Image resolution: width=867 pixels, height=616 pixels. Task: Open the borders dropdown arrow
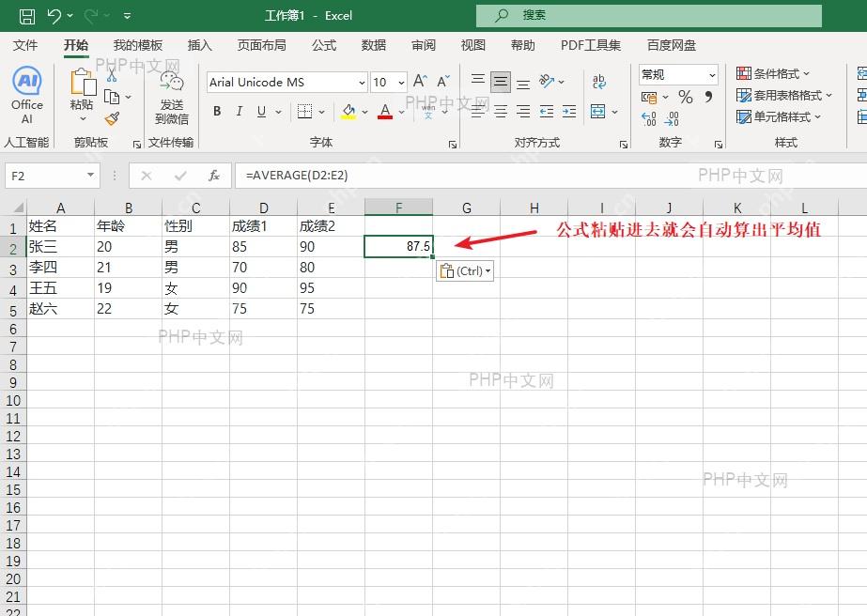tap(321, 113)
